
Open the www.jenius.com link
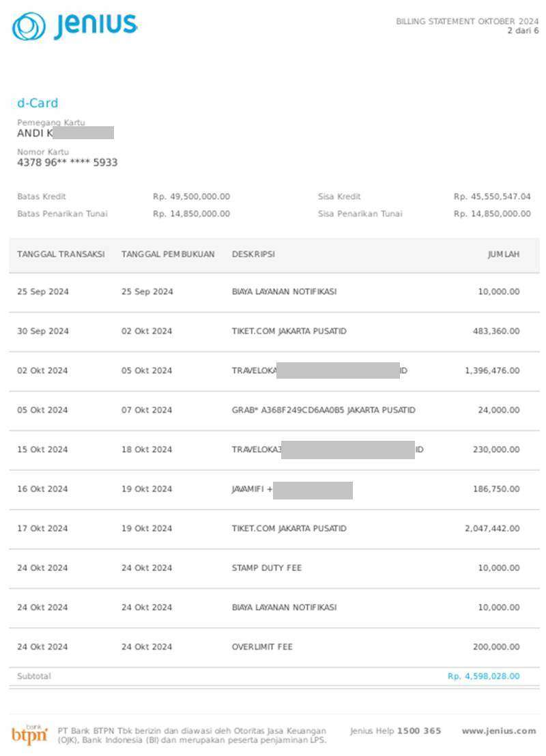tap(499, 731)
